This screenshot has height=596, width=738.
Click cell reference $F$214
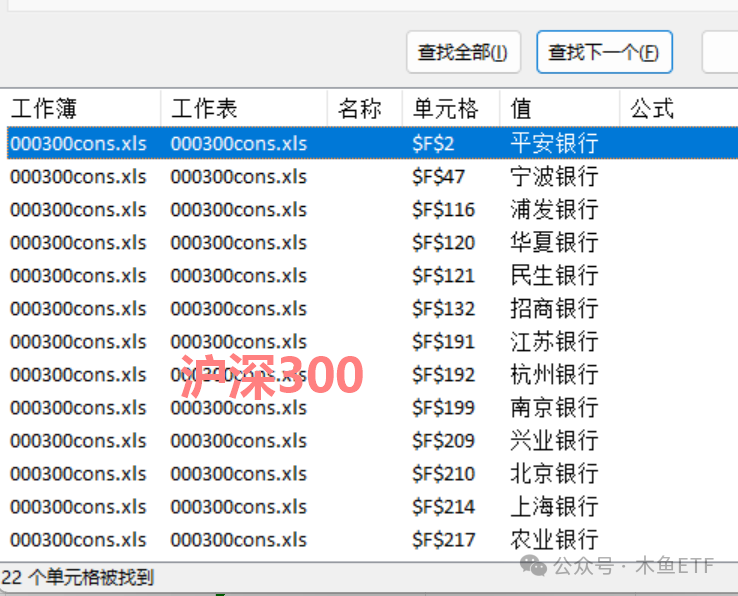pos(443,507)
